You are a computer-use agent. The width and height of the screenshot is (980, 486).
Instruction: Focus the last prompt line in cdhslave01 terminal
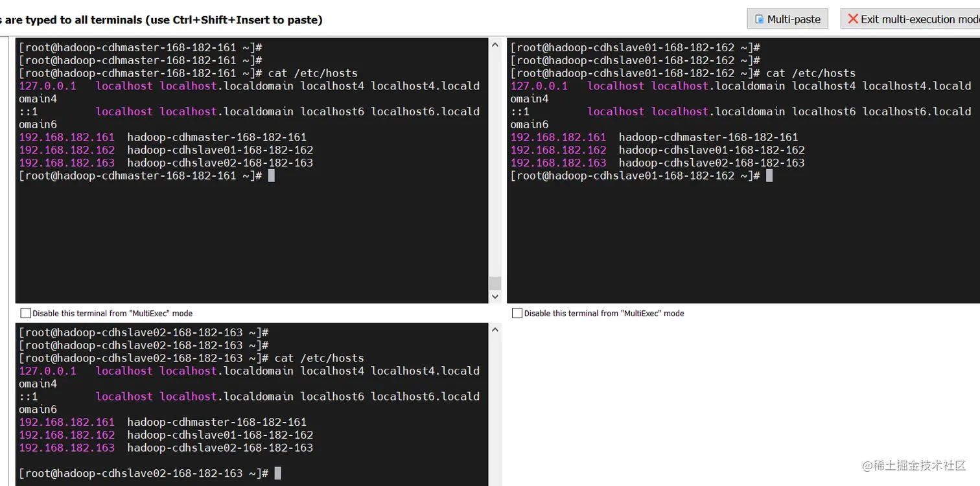(642, 176)
